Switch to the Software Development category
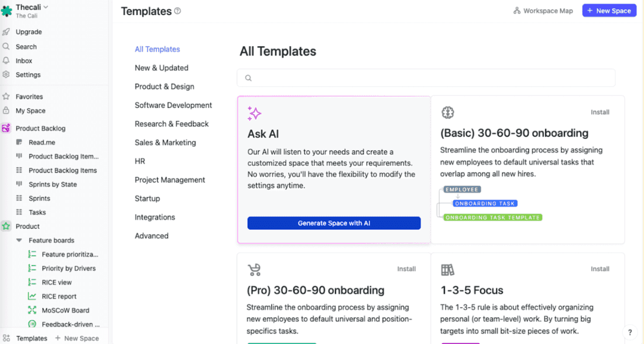644x344 pixels. click(x=173, y=105)
